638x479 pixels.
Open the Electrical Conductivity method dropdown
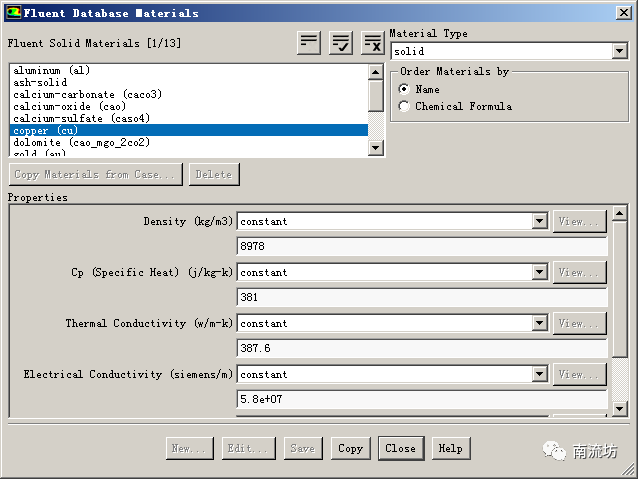click(539, 374)
